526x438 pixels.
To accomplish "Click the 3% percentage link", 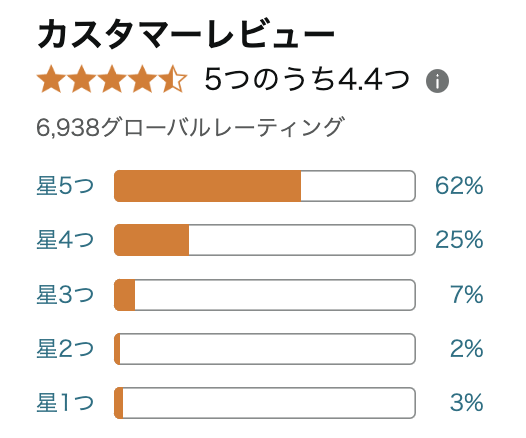I will 467,402.
